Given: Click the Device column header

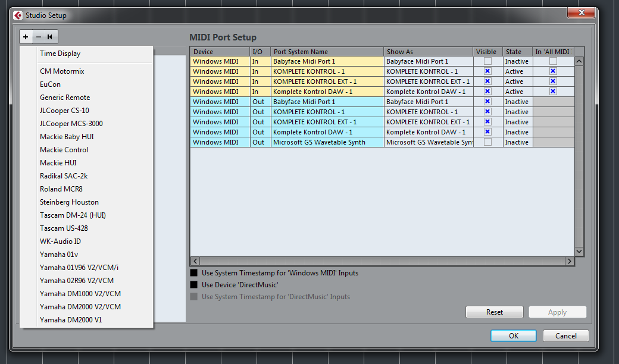Looking at the screenshot, I should click(220, 52).
